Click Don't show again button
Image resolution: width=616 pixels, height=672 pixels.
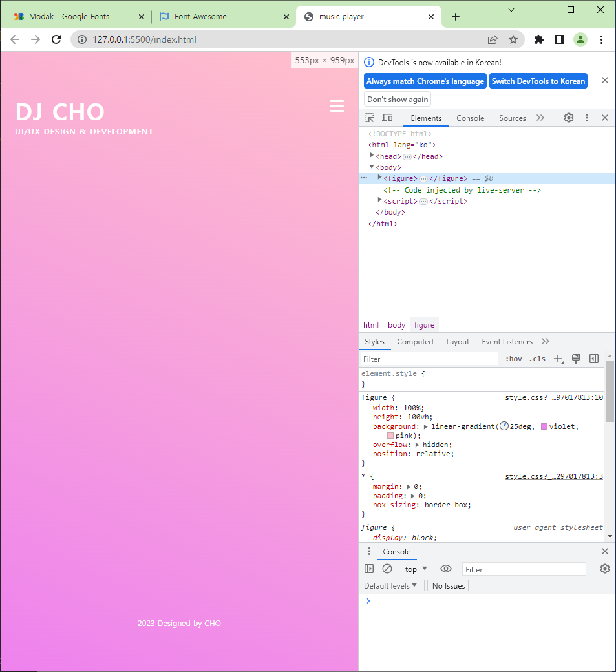click(x=398, y=100)
